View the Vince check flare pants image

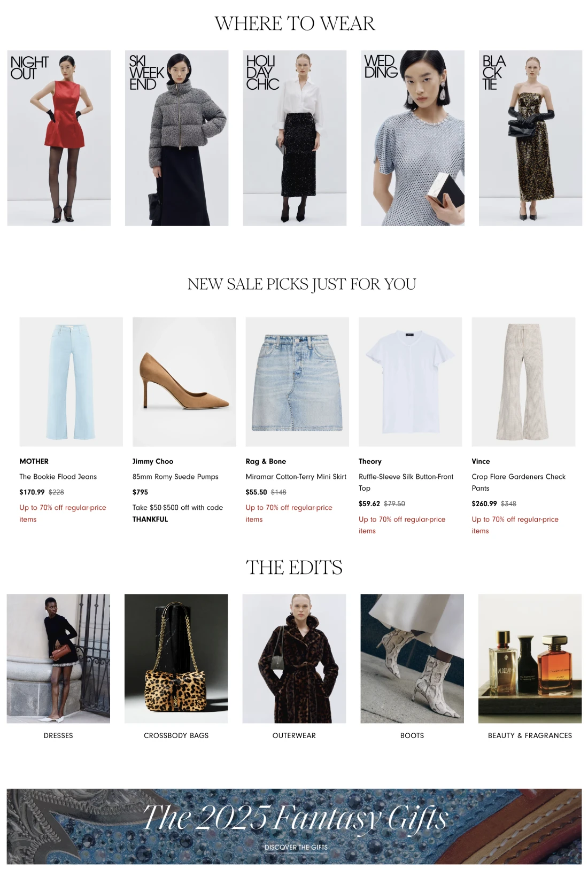click(x=523, y=382)
